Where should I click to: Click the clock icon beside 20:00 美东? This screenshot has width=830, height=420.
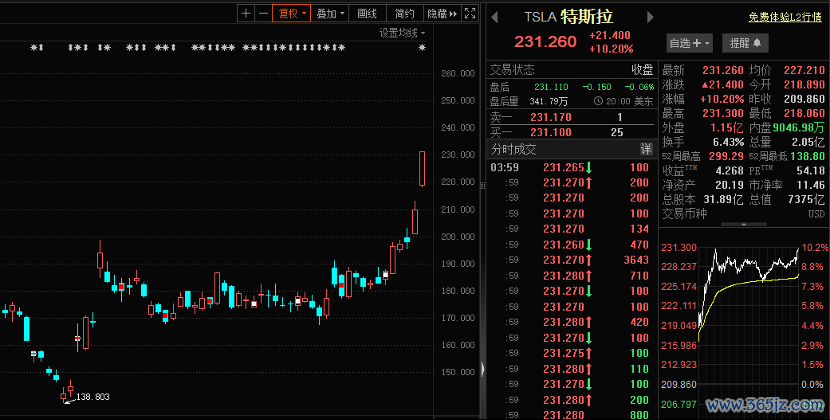tap(598, 101)
